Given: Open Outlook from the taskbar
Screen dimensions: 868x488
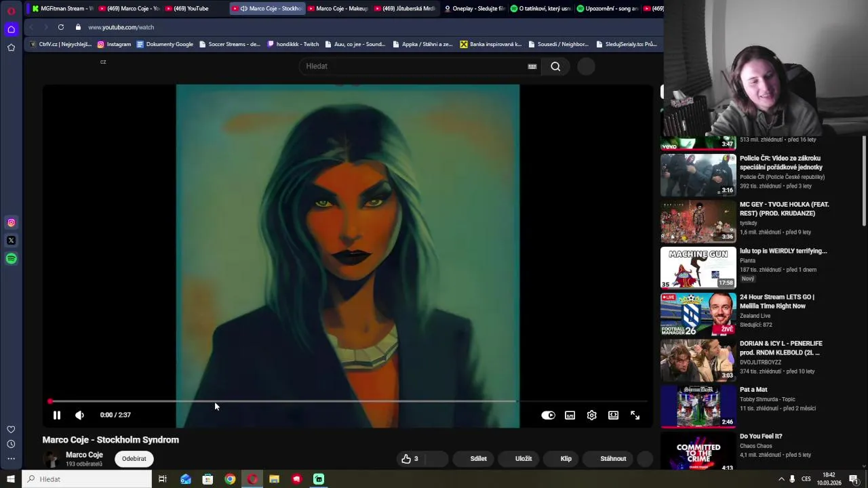Looking at the screenshot, I should pyautogui.click(x=185, y=479).
